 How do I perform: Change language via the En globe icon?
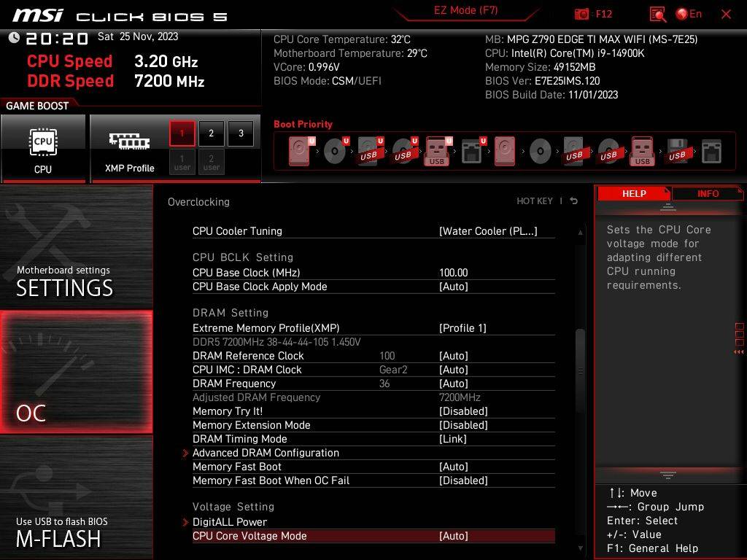[689, 14]
